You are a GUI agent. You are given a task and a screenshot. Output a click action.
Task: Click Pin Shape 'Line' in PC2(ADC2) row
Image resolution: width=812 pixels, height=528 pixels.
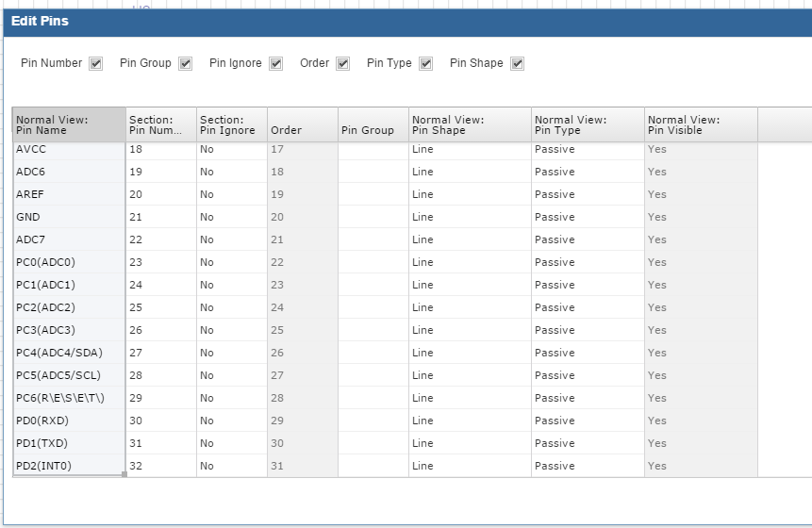pos(471,307)
